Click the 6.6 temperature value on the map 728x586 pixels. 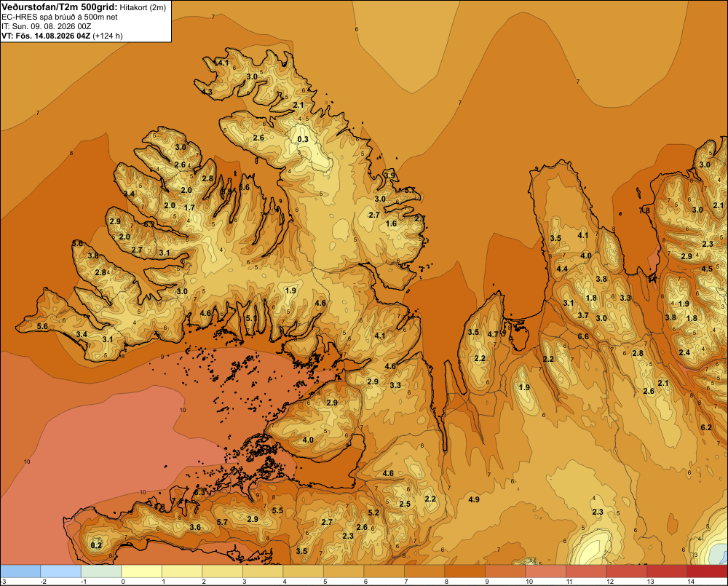(x=583, y=336)
